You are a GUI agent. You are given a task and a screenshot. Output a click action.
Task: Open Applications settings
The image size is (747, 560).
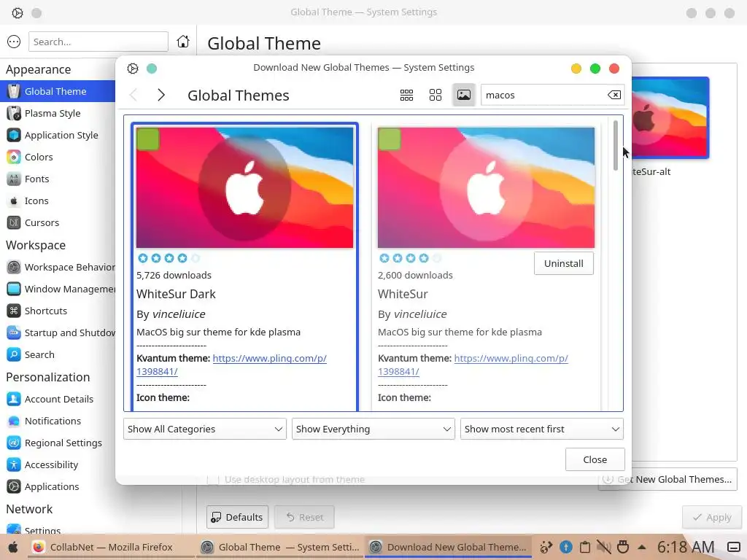click(x=58, y=486)
